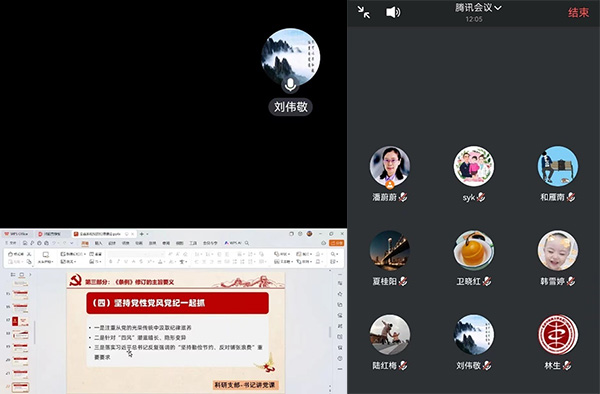Open 刘伟敬's mountain avatar in participant grid
This screenshot has width=600, height=394.
coord(474,335)
